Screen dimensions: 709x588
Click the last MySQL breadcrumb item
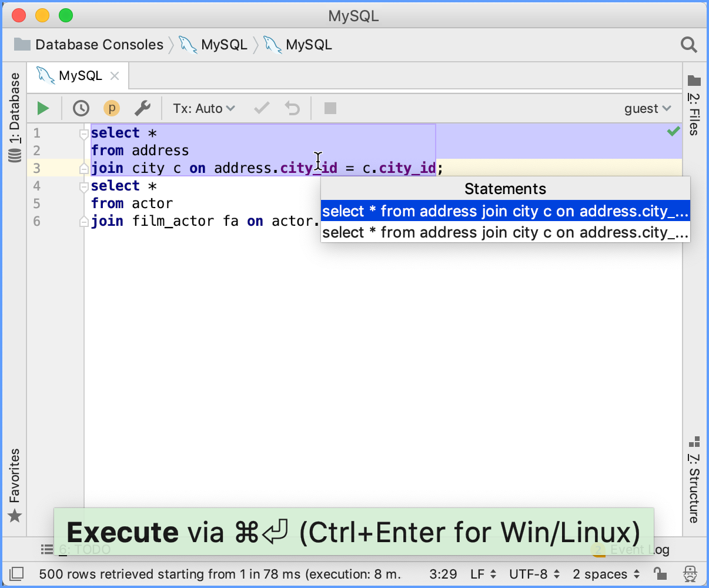click(x=298, y=45)
